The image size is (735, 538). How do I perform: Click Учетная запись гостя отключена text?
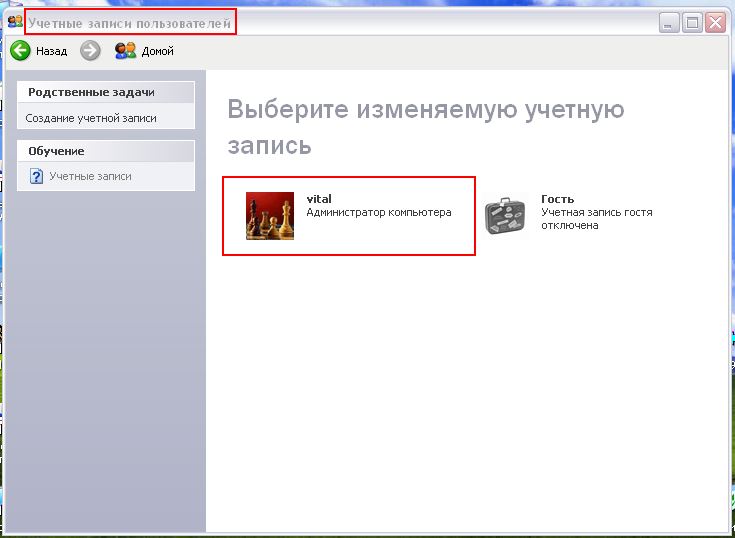tap(597, 219)
